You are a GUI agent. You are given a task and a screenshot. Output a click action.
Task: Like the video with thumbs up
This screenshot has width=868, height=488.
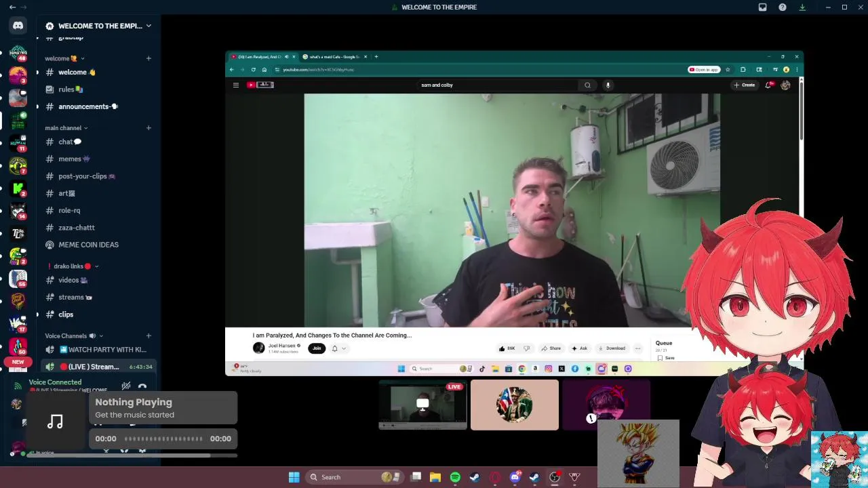coord(507,348)
